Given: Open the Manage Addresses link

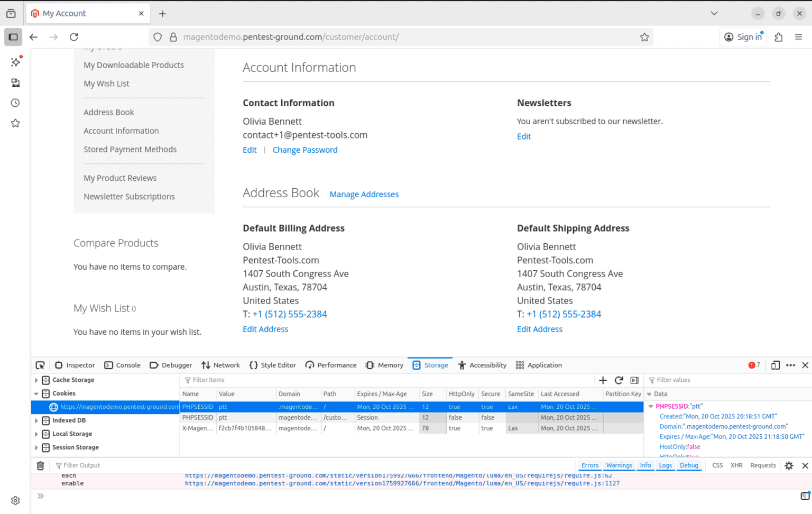Looking at the screenshot, I should click(364, 195).
